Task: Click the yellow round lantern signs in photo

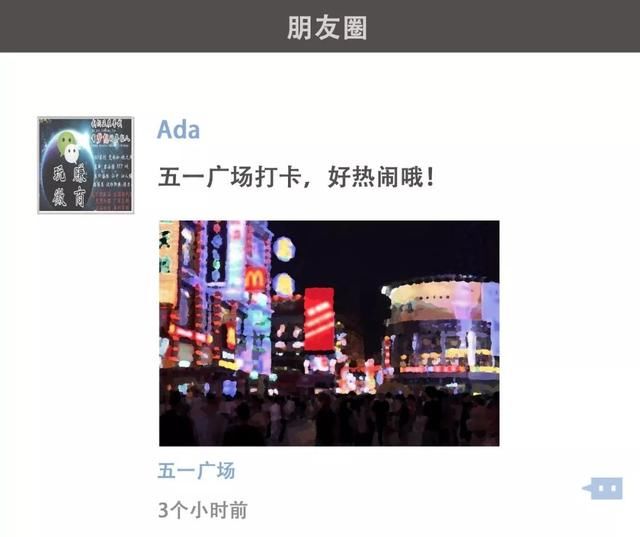Action: [x=284, y=266]
